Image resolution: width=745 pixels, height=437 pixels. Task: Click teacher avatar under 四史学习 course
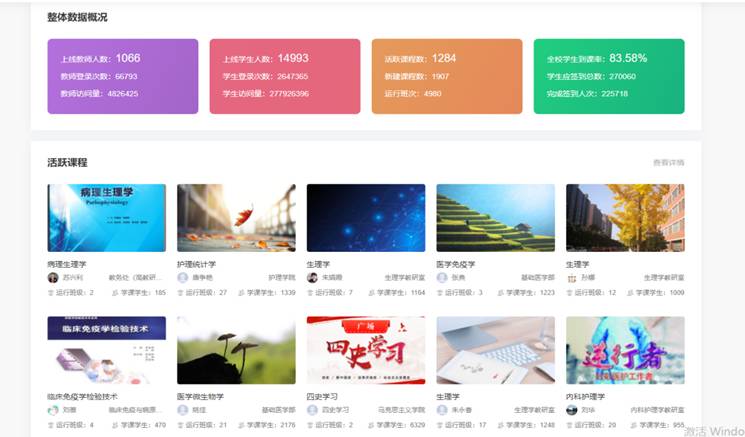(312, 410)
